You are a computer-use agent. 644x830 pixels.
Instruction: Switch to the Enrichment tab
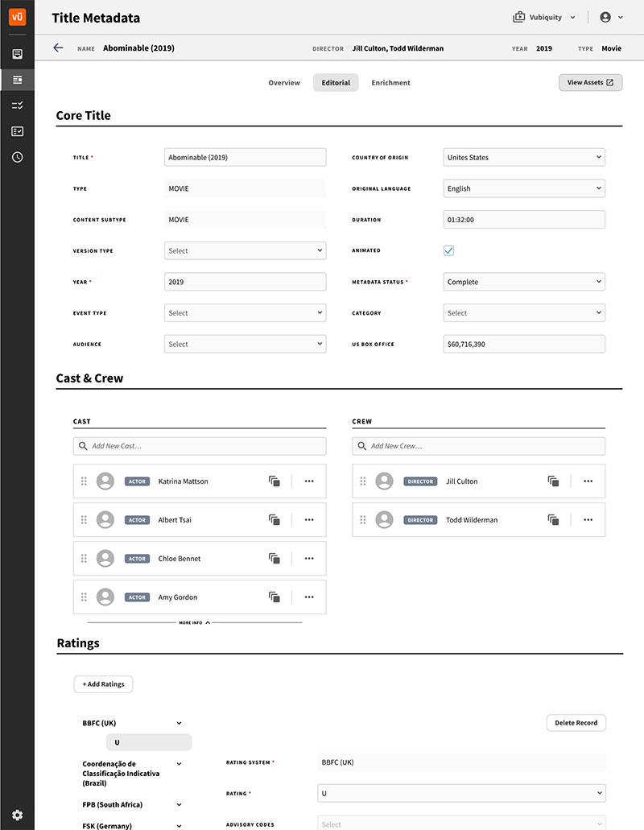(x=390, y=83)
